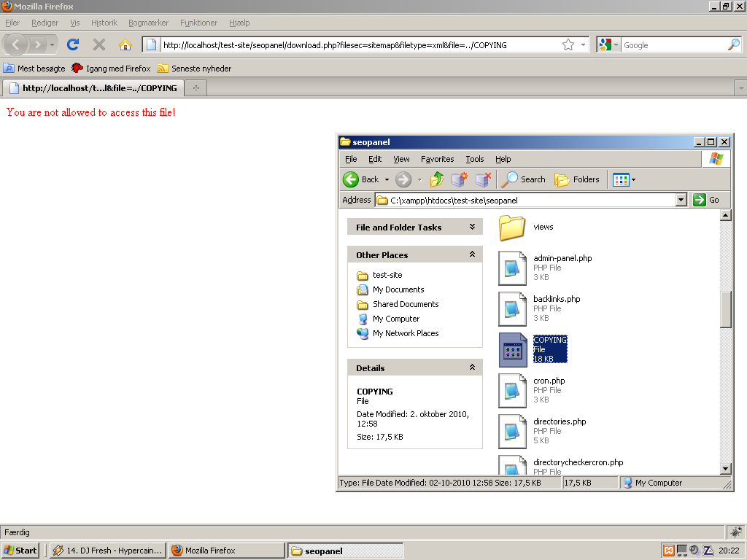Open the Explorer Favorites menu
The image size is (747, 560).
pyautogui.click(x=438, y=159)
